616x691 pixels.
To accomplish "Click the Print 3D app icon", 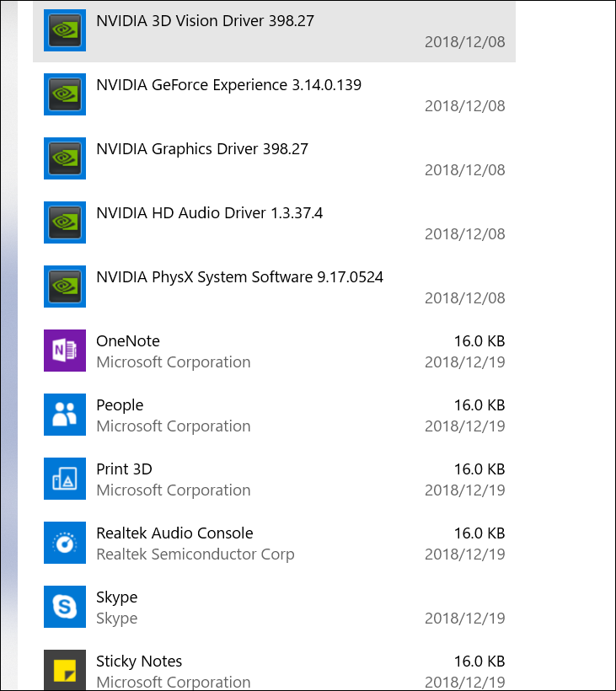I will [65, 479].
